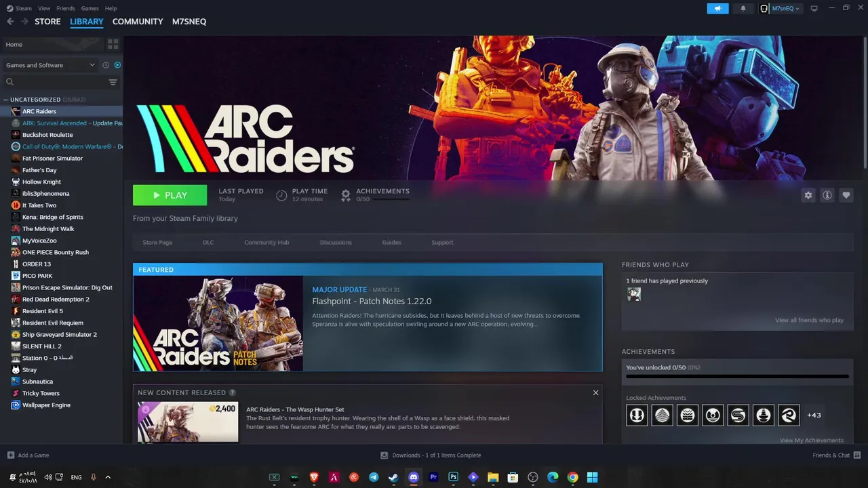Open advanced library filter options icon
This screenshot has height=488, width=868.
pos(113,82)
